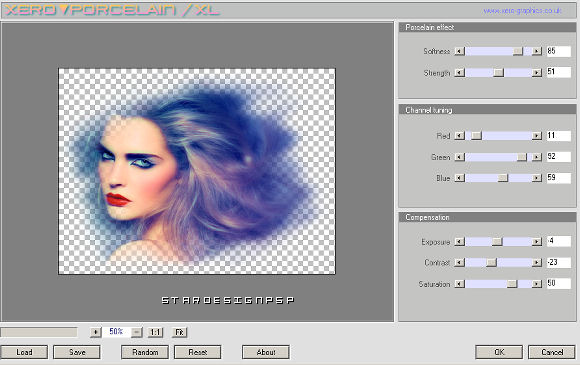Screen dimensions: 580x365
Task: Increase Exposure with right arrow
Action: (537, 242)
